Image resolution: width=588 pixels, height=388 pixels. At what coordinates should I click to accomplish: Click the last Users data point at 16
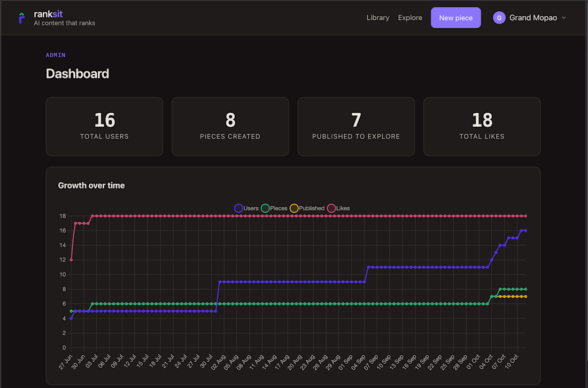(x=526, y=231)
